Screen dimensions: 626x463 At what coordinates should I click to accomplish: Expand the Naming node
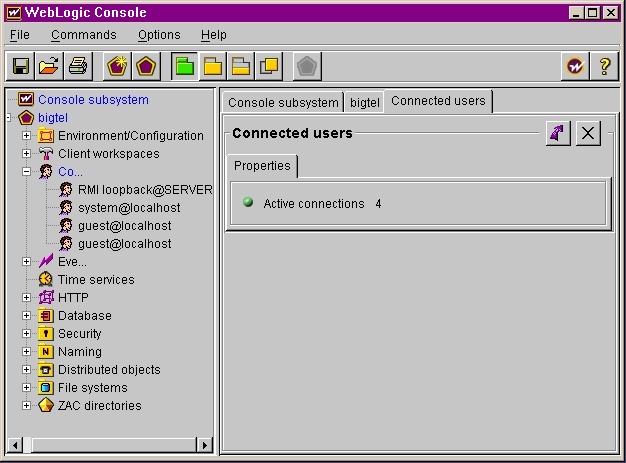point(26,351)
